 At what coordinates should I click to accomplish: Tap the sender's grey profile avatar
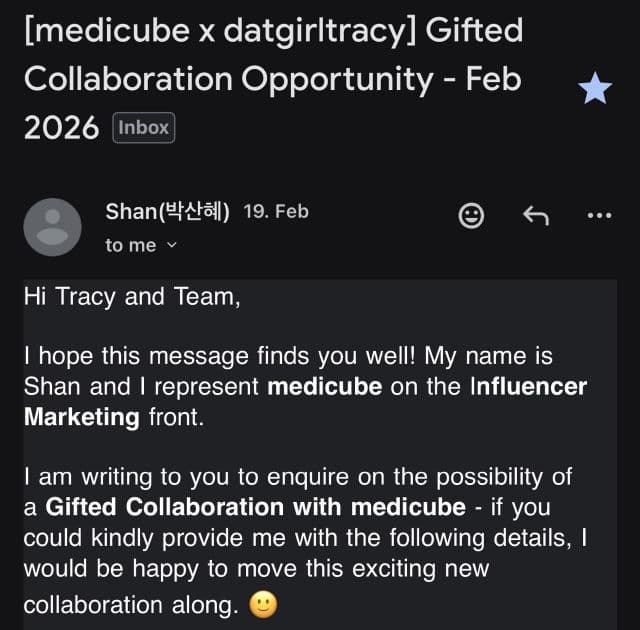click(52, 227)
